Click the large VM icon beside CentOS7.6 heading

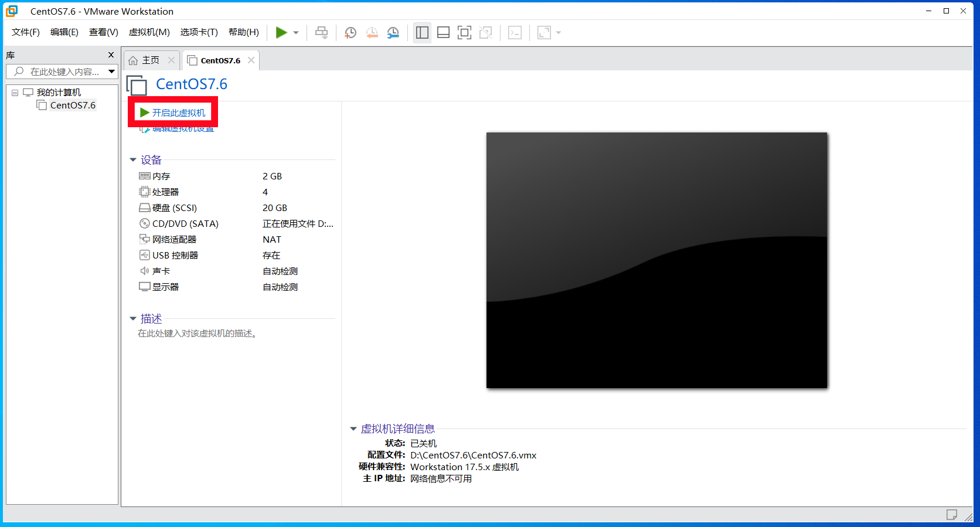click(x=137, y=85)
